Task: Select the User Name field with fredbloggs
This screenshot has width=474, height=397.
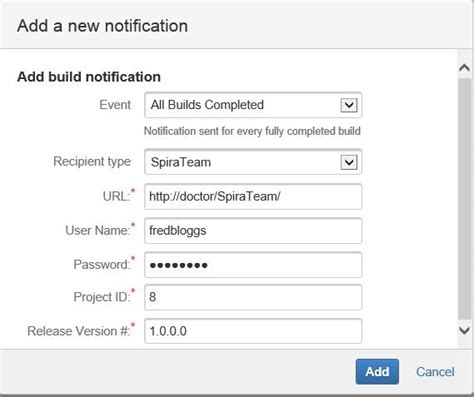Action: (x=253, y=231)
